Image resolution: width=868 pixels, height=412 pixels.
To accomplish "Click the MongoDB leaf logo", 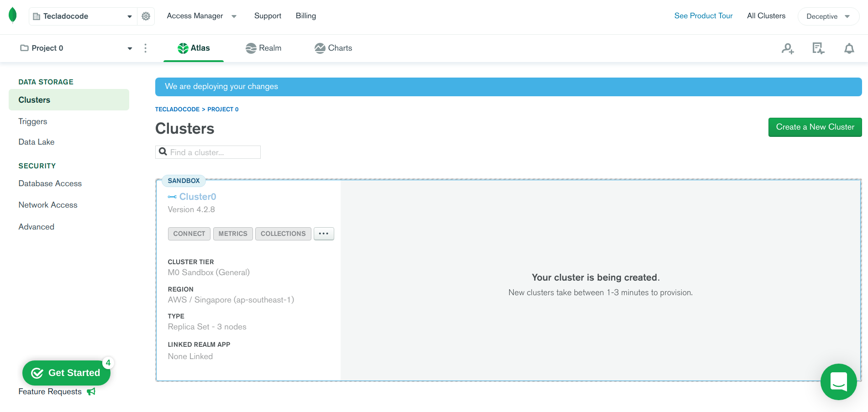I will tap(13, 16).
